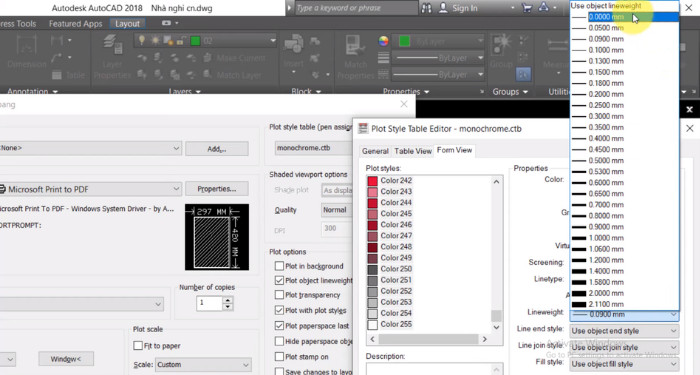Click the Add... page setup button
The height and width of the screenshot is (375, 700).
[217, 149]
